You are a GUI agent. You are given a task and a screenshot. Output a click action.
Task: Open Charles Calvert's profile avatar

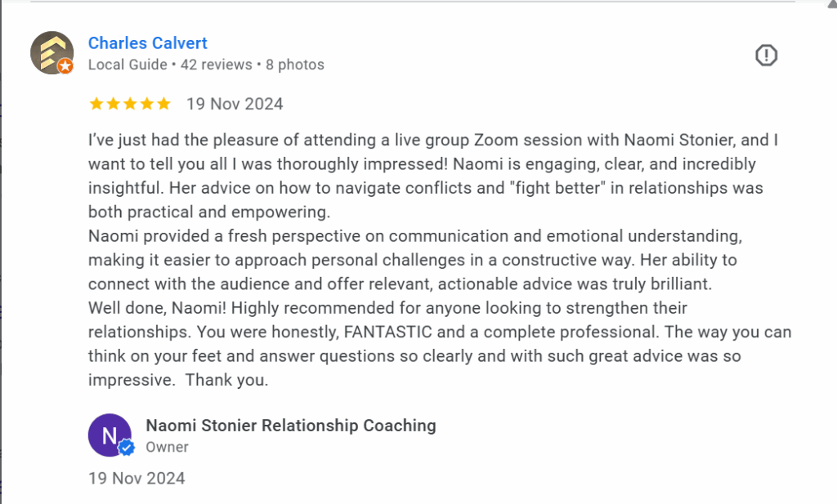(51, 52)
